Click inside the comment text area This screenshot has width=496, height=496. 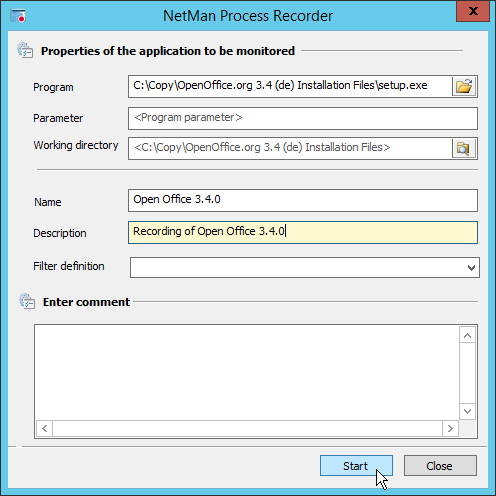[247, 372]
